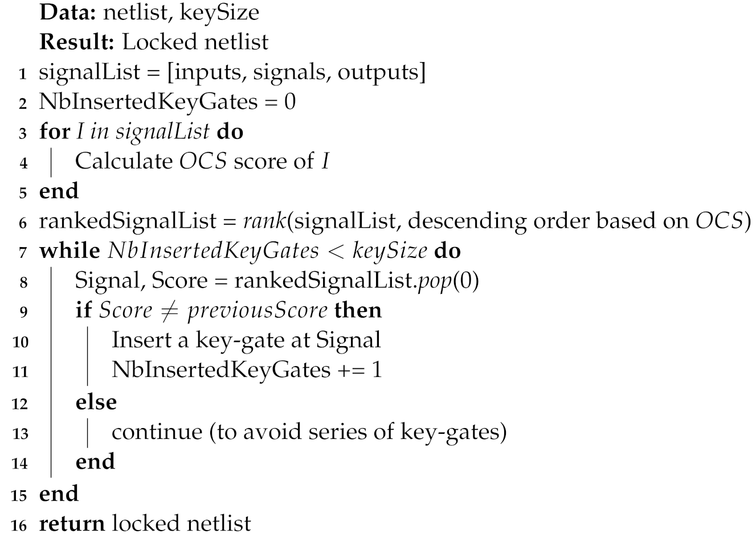Click the "end" keyword on line 5

pyautogui.click(x=59, y=191)
